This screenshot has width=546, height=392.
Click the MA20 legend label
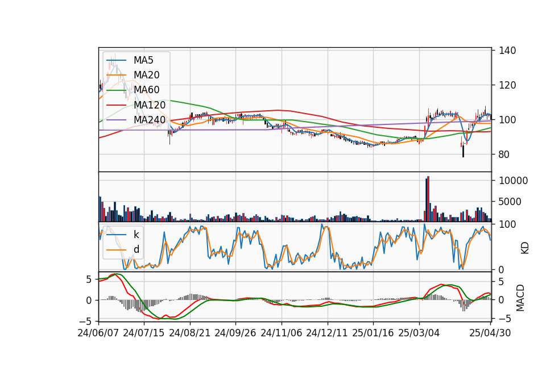click(146, 75)
